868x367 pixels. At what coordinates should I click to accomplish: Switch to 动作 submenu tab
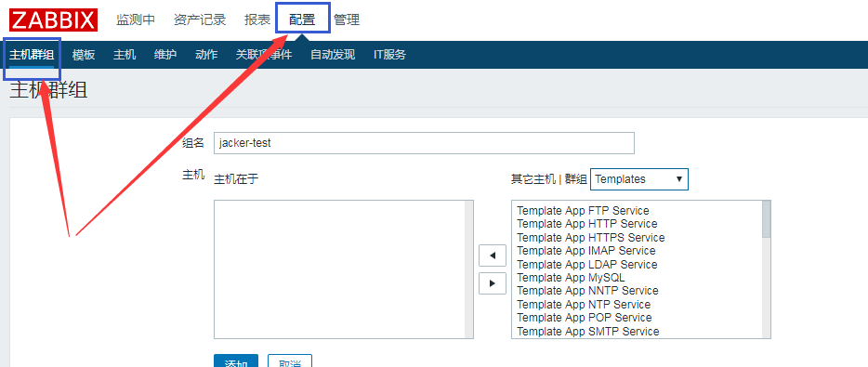click(206, 55)
